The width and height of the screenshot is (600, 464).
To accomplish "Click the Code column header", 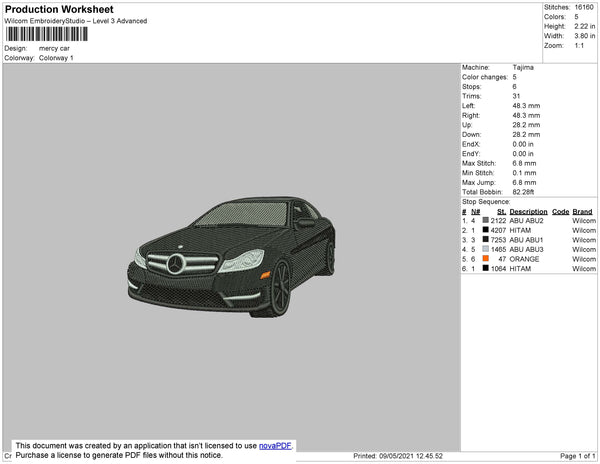I will [561, 212].
